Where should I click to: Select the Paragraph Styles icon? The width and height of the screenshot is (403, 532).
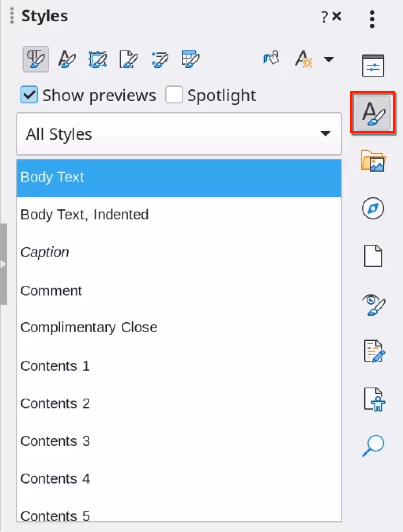(x=36, y=59)
